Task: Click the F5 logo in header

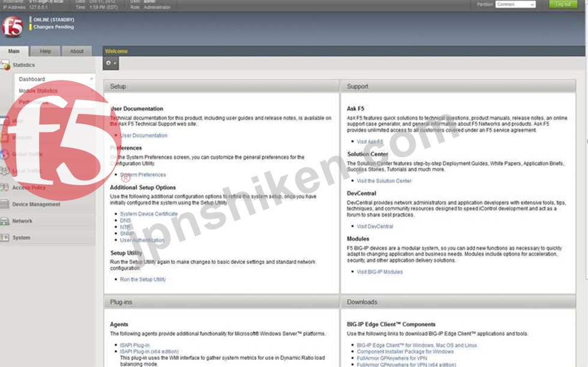Action: point(13,26)
